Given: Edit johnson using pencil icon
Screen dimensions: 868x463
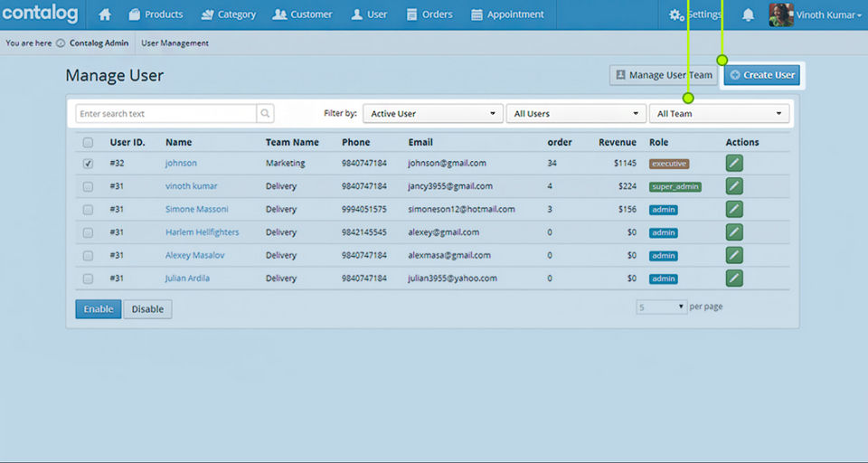Looking at the screenshot, I should 734,164.
